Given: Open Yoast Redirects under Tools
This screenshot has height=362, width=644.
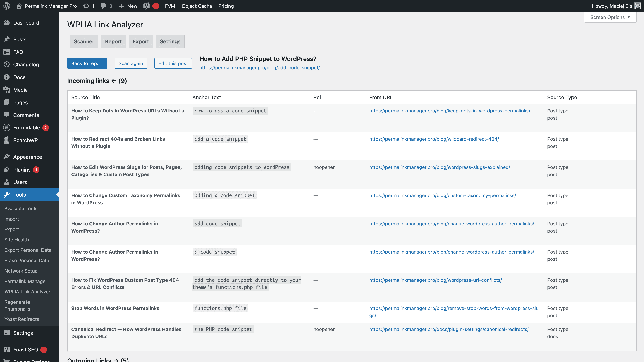Looking at the screenshot, I should (x=22, y=319).
